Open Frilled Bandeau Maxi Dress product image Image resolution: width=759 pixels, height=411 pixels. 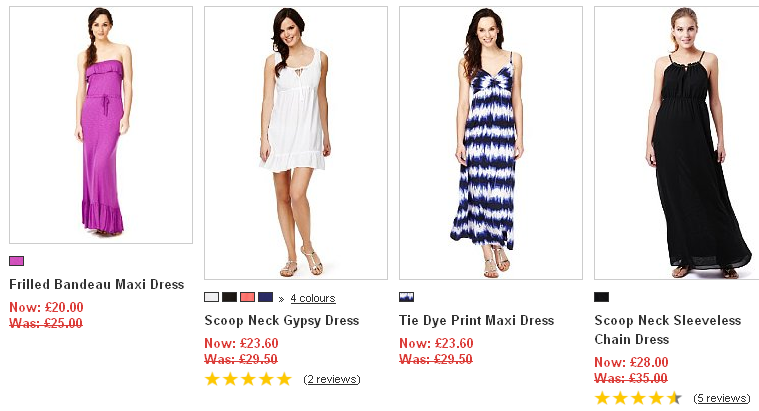(100, 124)
